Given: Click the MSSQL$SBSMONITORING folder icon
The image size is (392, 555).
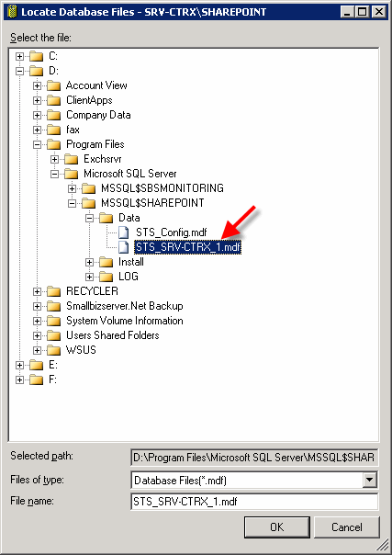Looking at the screenshot, I should click(89, 188).
